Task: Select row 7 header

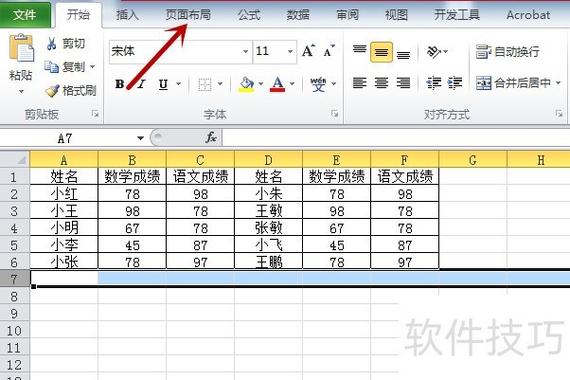Action: click(x=14, y=279)
